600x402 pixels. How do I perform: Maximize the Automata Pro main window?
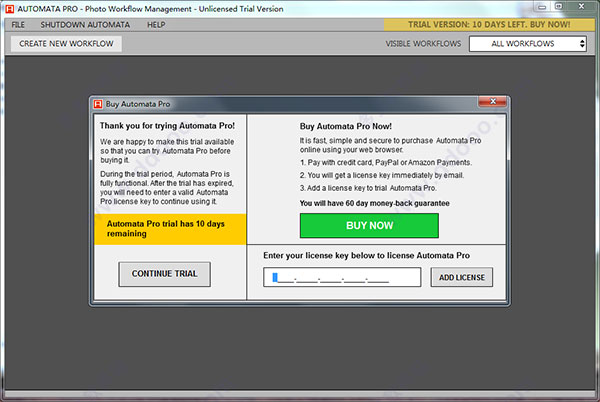click(559, 7)
